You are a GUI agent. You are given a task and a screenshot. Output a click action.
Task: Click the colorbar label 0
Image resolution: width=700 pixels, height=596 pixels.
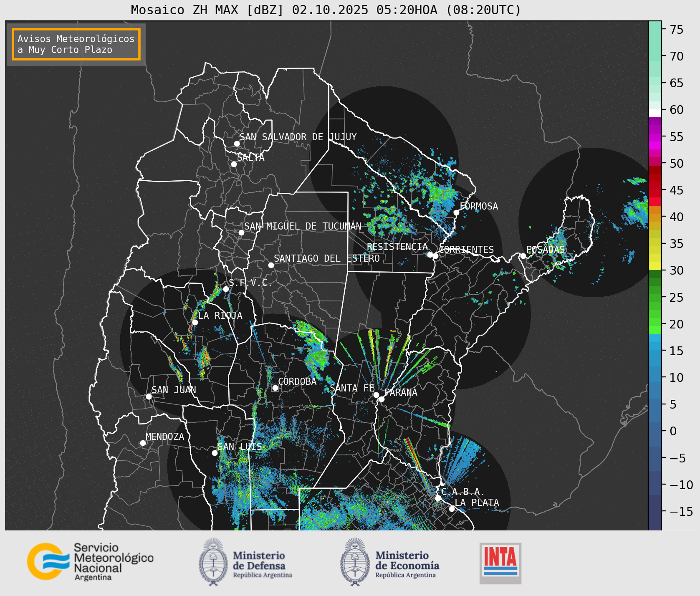tap(673, 431)
